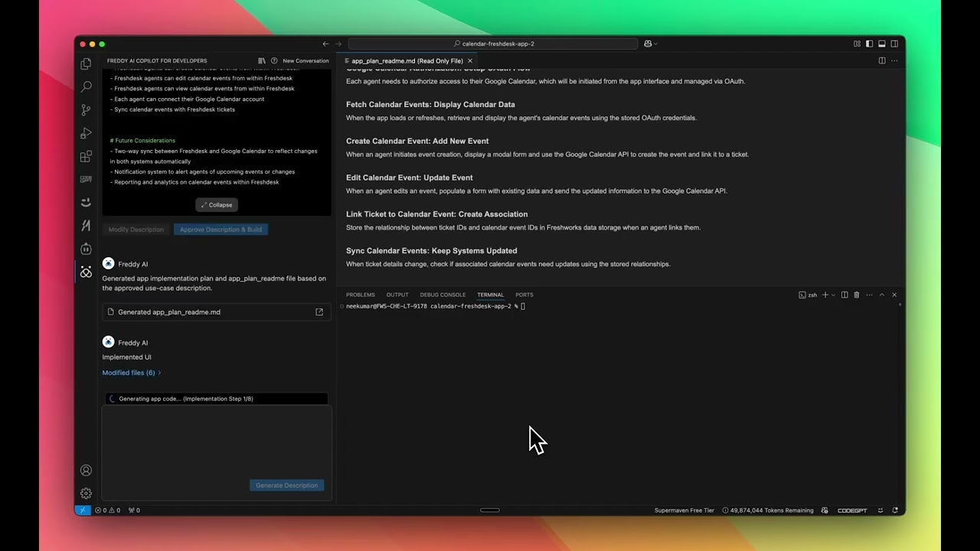Open the Accounts menu icon

pyautogui.click(x=86, y=471)
